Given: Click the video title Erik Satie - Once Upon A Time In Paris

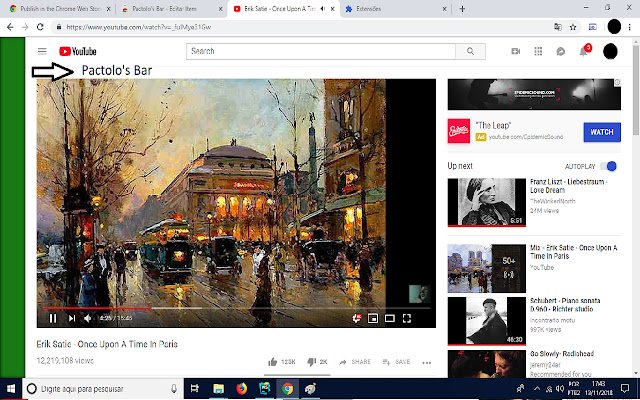Looking at the screenshot, I should click(107, 344).
